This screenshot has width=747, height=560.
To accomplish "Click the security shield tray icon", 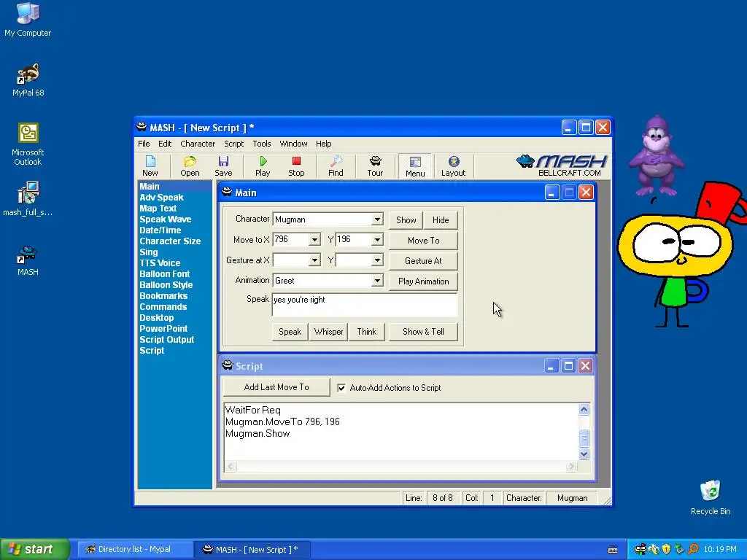I will click(x=667, y=549).
